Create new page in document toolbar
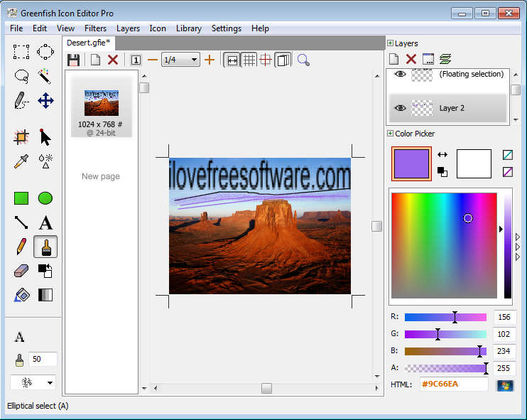The image size is (527, 420). [x=95, y=60]
